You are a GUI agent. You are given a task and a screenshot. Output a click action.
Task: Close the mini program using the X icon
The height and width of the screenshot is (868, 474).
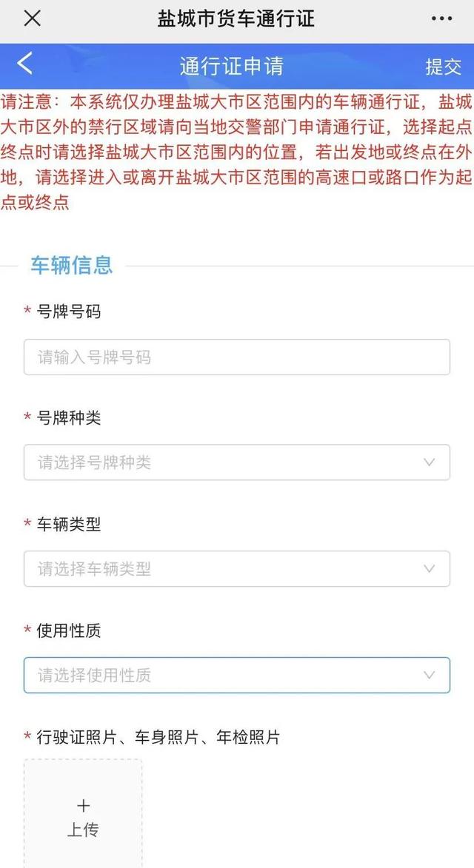pos(33,19)
